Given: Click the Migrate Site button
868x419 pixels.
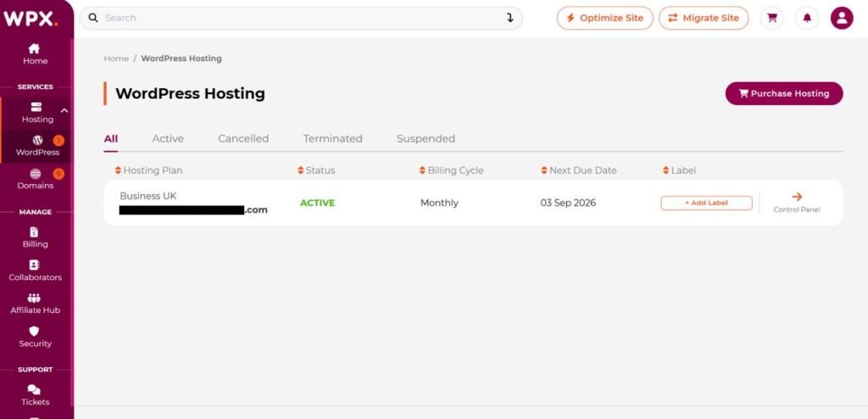Looking at the screenshot, I should click(704, 18).
